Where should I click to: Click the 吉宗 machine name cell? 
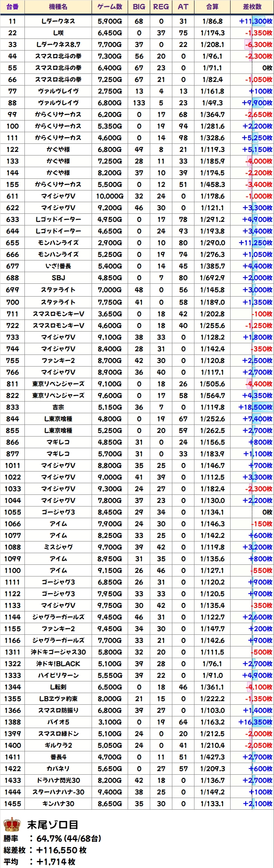58,407
